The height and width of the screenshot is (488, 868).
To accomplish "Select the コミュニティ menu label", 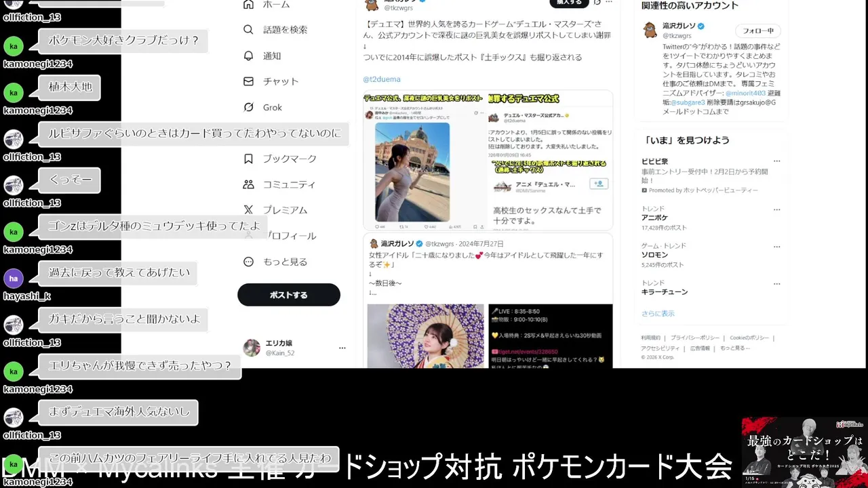I will [290, 184].
